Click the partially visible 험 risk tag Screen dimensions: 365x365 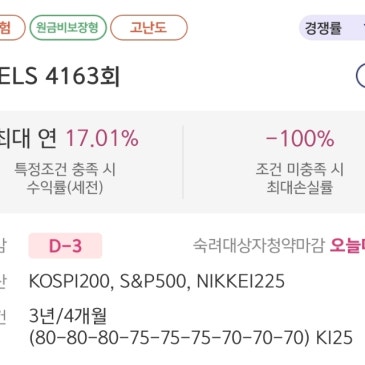coord(12,28)
